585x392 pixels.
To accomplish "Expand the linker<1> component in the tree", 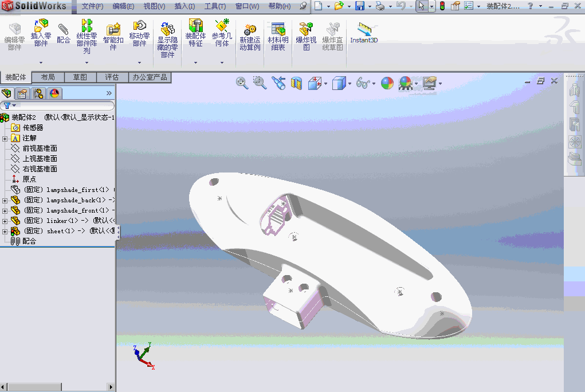I will 4,221.
